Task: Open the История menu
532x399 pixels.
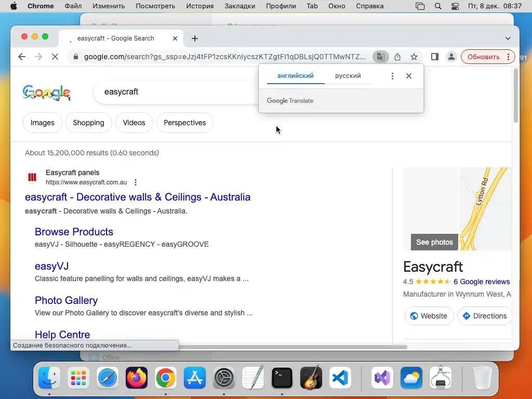Action: pyautogui.click(x=200, y=6)
